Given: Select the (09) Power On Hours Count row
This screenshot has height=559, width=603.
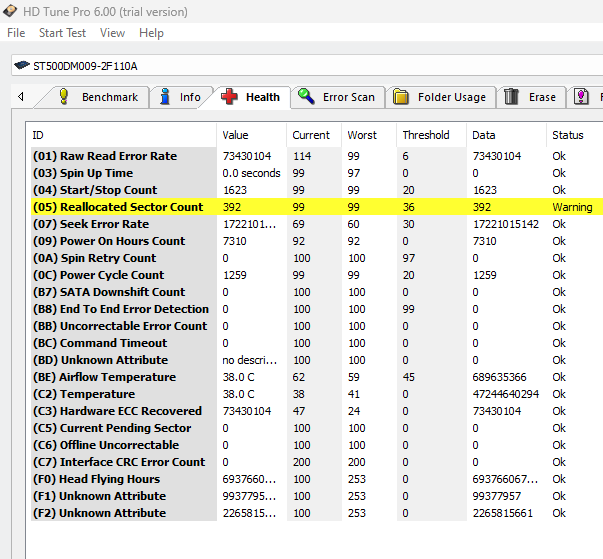Looking at the screenshot, I should tap(317, 241).
